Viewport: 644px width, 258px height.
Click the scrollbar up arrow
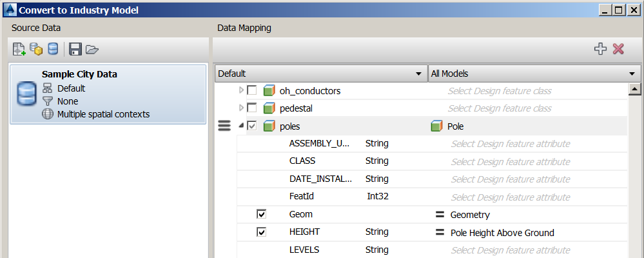click(x=634, y=90)
